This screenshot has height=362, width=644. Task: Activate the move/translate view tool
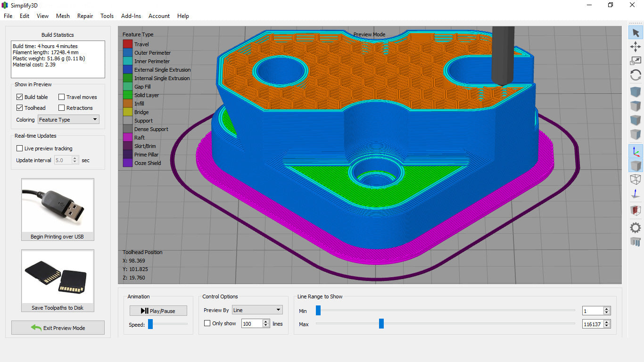[636, 47]
